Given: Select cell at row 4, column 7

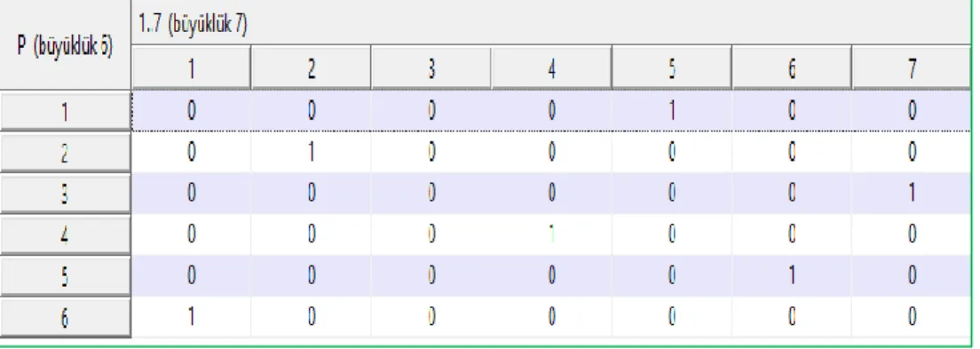Looking at the screenshot, I should [912, 234].
